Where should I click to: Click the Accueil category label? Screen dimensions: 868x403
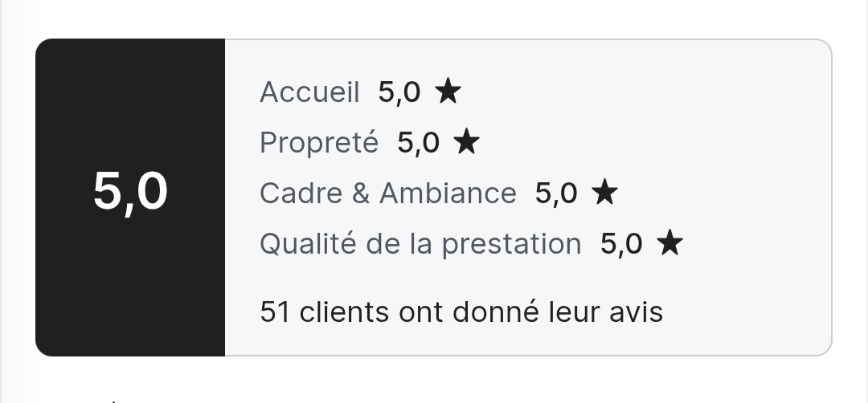[x=309, y=92]
